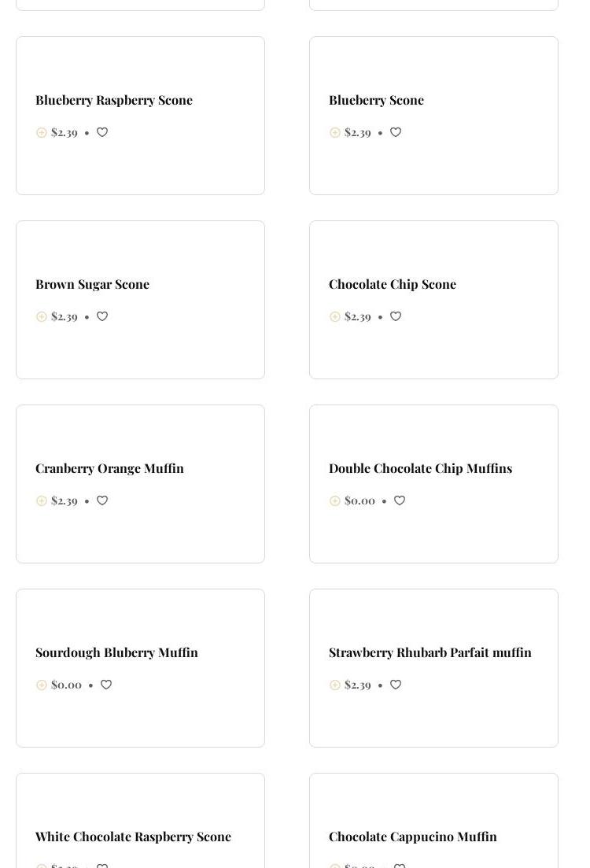This screenshot has height=868, width=590.
Task: Click plus icon for Double Chocolate Chip Muffins
Action: pyautogui.click(x=335, y=500)
